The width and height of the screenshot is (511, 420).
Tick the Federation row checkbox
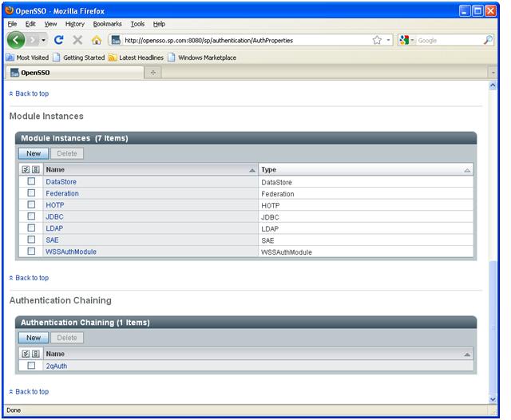tap(31, 193)
